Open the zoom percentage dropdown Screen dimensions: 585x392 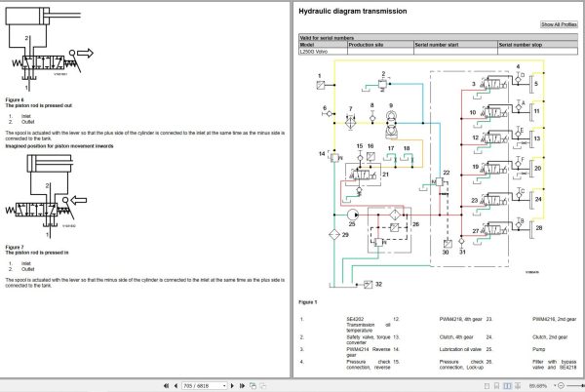[x=555, y=385]
